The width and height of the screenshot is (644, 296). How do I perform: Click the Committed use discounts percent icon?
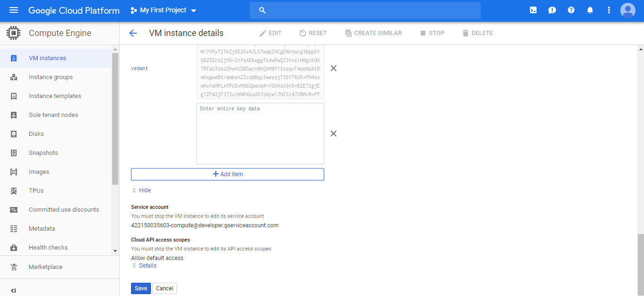[14, 210]
